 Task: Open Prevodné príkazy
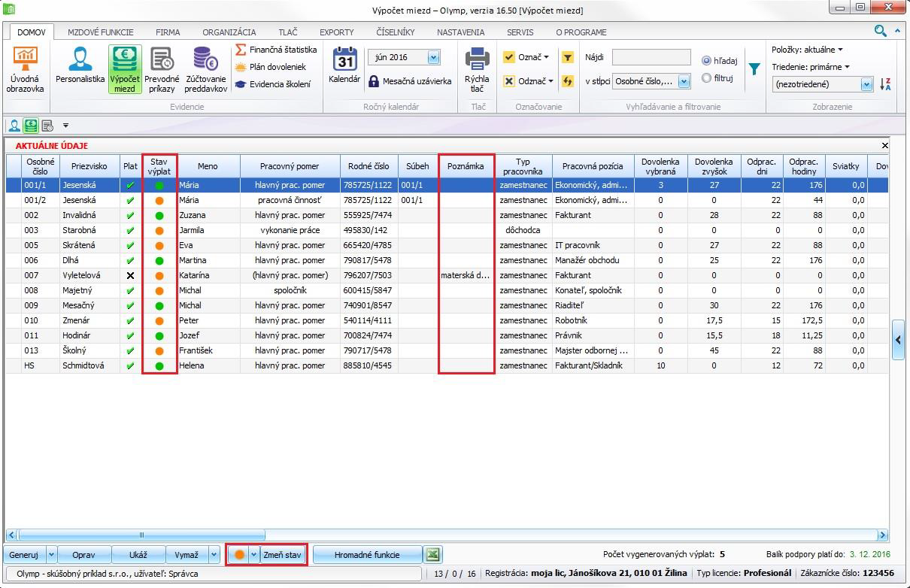pos(162,69)
